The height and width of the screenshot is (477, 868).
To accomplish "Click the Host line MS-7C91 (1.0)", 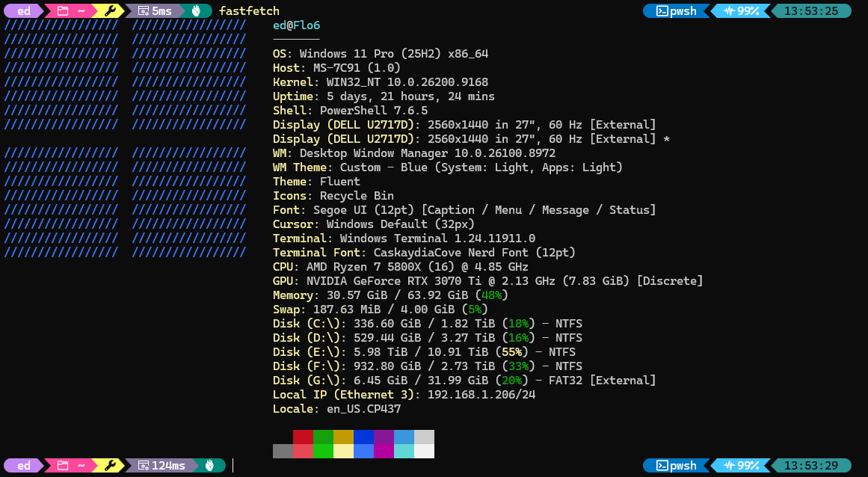I will point(336,68).
